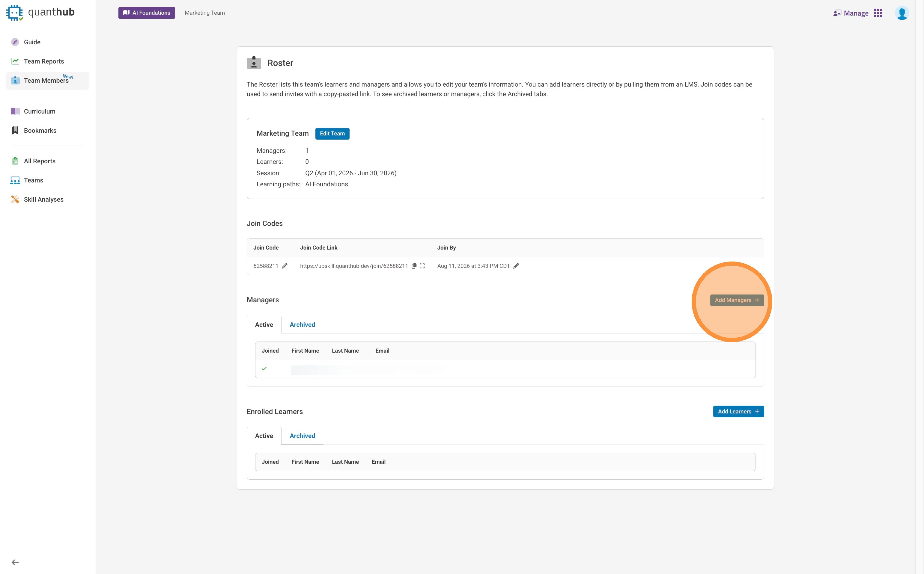Open the user profile avatar

[902, 13]
